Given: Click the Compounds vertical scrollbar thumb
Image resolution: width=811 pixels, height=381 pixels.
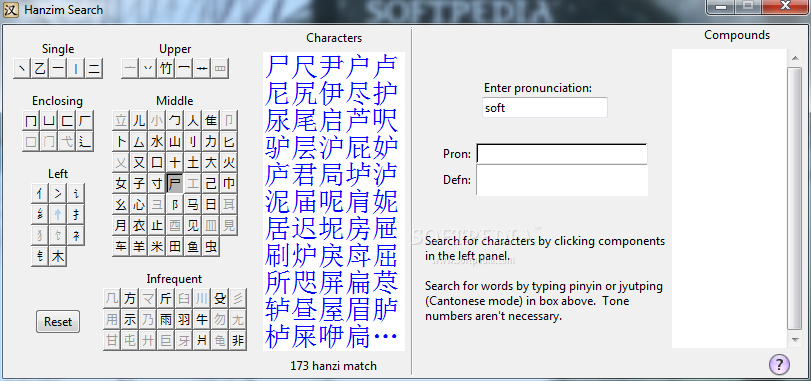Looking at the screenshot, I should pyautogui.click(x=795, y=199).
